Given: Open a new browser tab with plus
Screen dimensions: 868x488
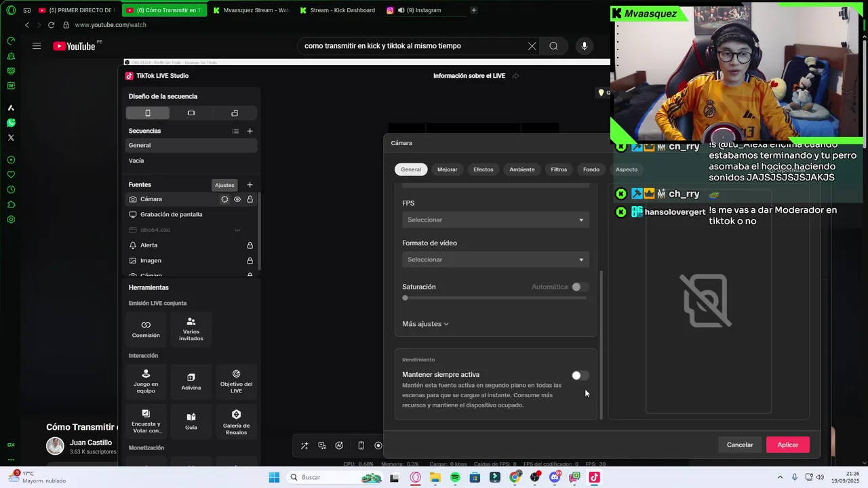Looking at the screenshot, I should click(474, 10).
